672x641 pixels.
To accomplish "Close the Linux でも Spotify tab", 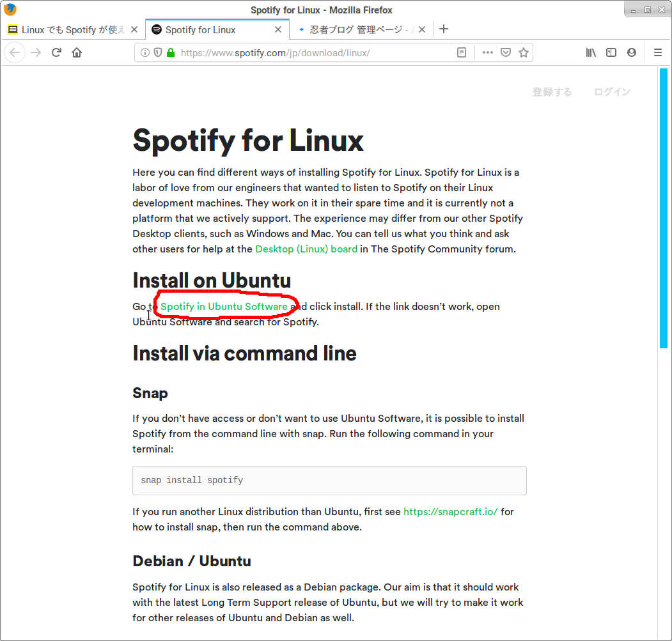I will click(x=134, y=29).
